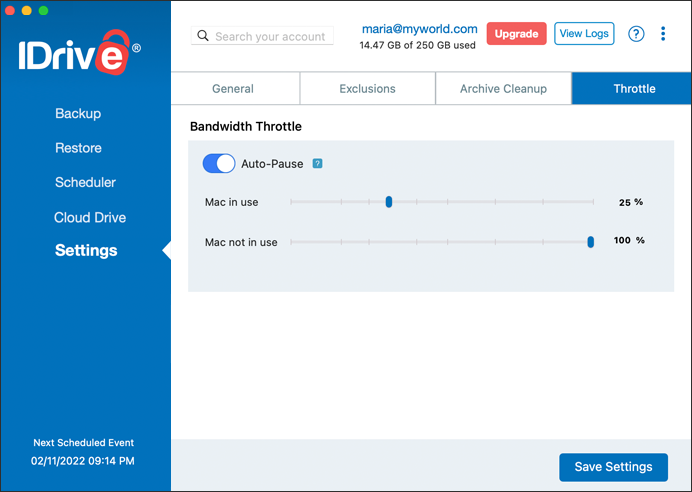This screenshot has width=692, height=492.
Task: Open the Exclusions tab
Action: pyautogui.click(x=368, y=89)
